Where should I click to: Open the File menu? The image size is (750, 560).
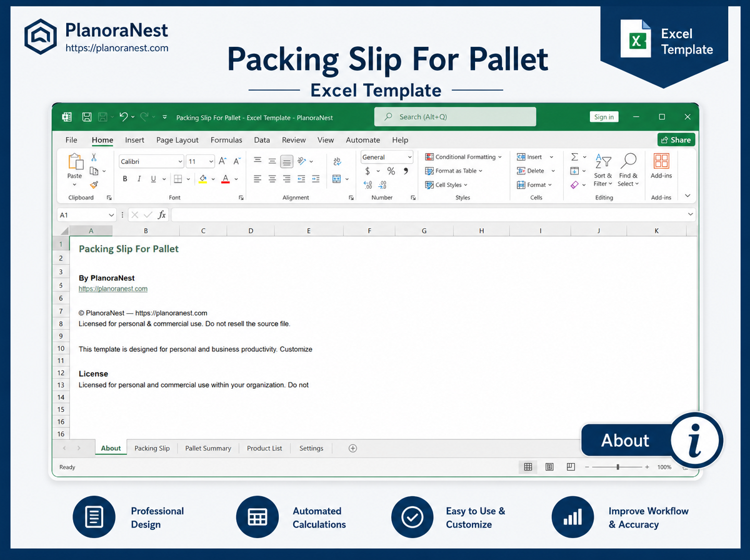(x=71, y=140)
